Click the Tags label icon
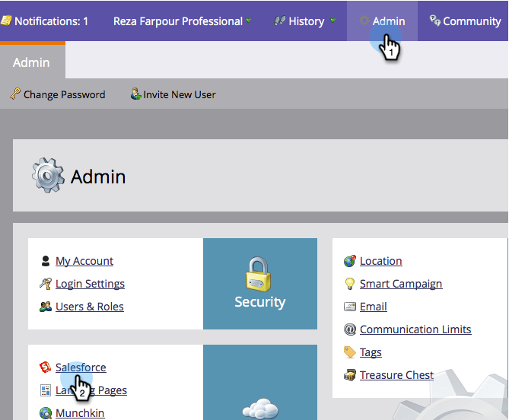509x420 pixels. pyautogui.click(x=350, y=352)
